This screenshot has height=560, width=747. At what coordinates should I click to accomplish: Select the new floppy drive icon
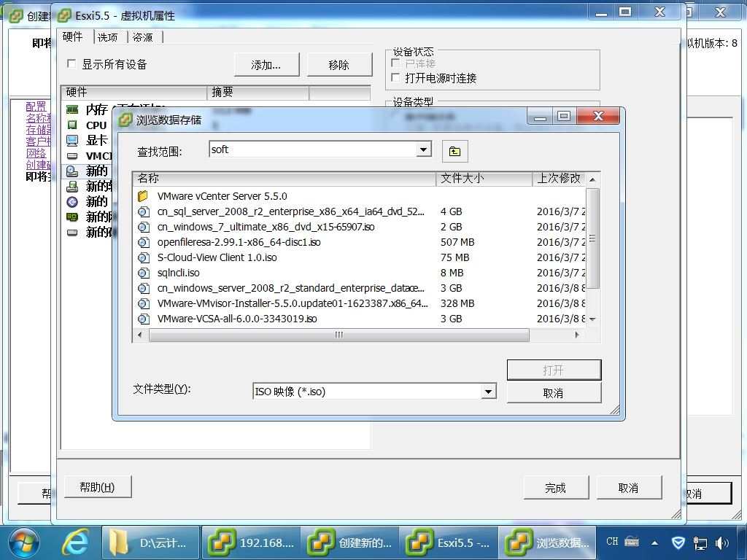(x=72, y=186)
